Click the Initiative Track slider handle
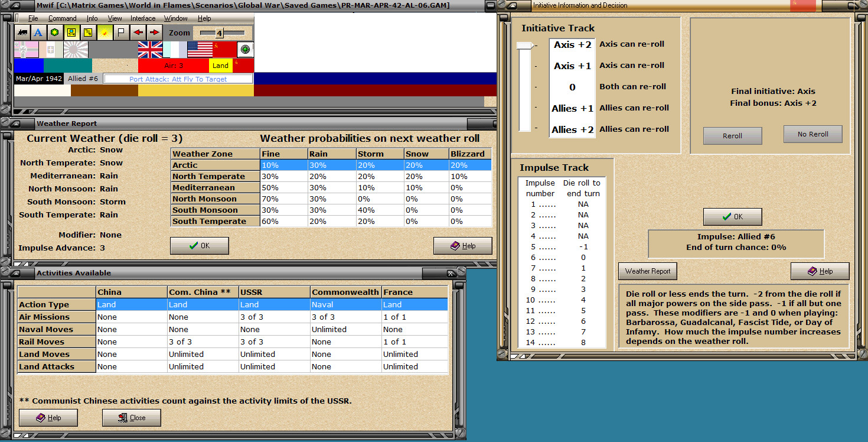The image size is (868, 442). click(x=524, y=45)
